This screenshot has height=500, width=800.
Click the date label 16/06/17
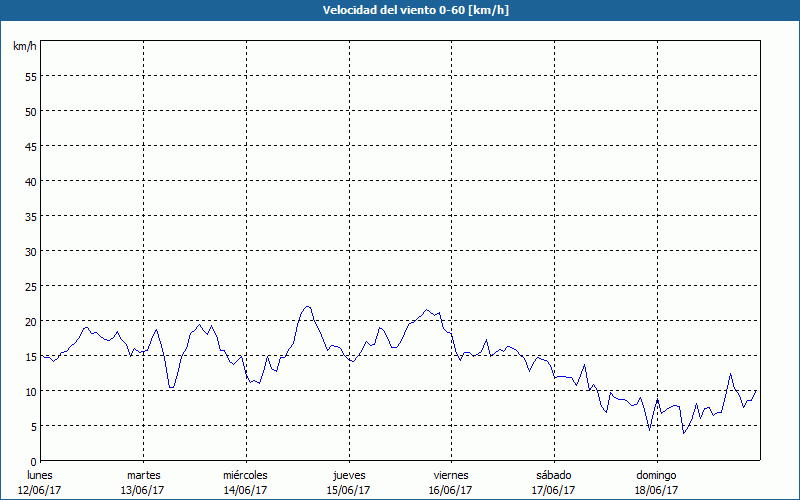tap(451, 490)
